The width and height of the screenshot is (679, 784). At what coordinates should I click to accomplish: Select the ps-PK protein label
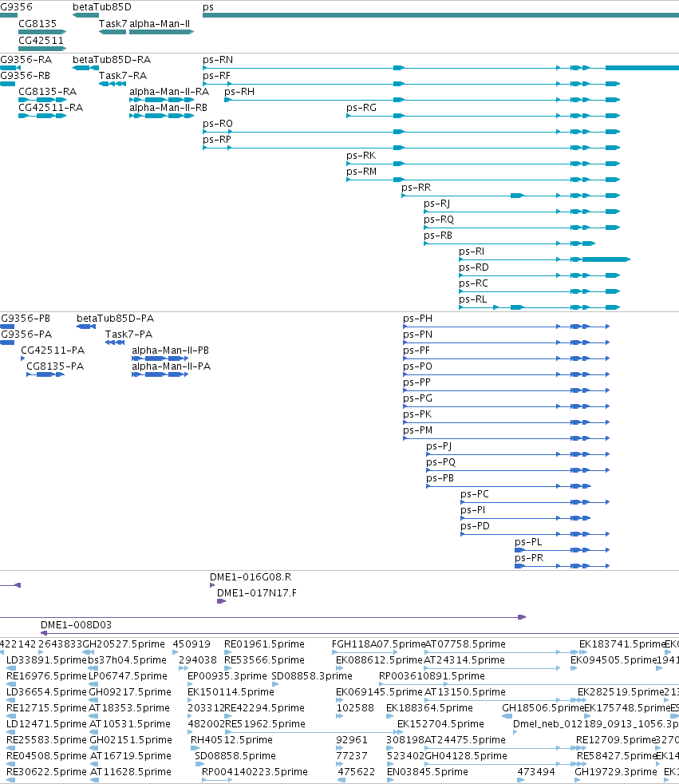417,414
